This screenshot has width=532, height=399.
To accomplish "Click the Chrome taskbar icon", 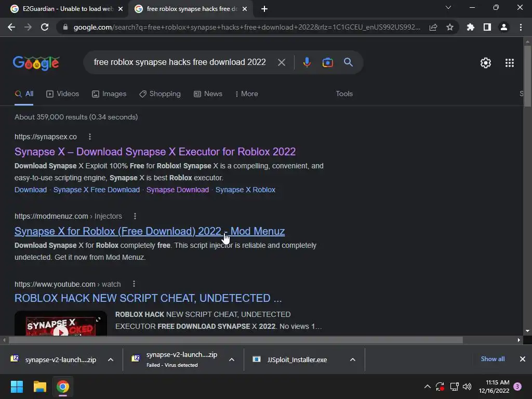I will 63,387.
